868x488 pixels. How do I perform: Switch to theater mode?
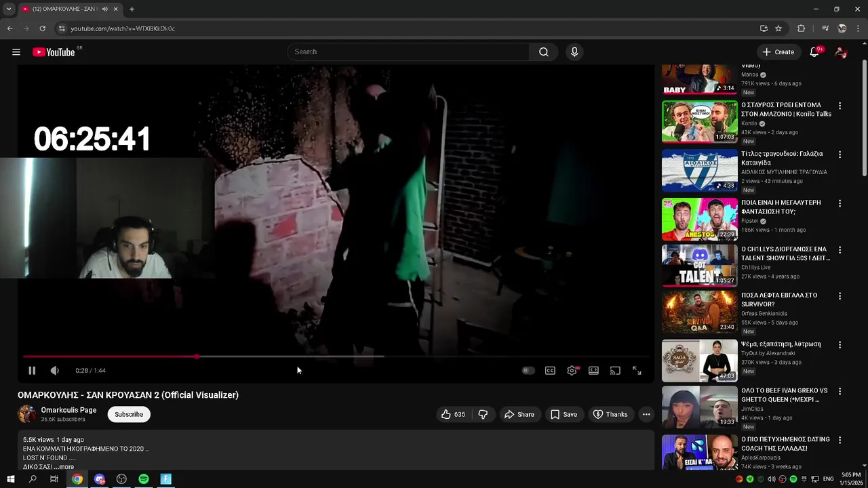click(593, 371)
